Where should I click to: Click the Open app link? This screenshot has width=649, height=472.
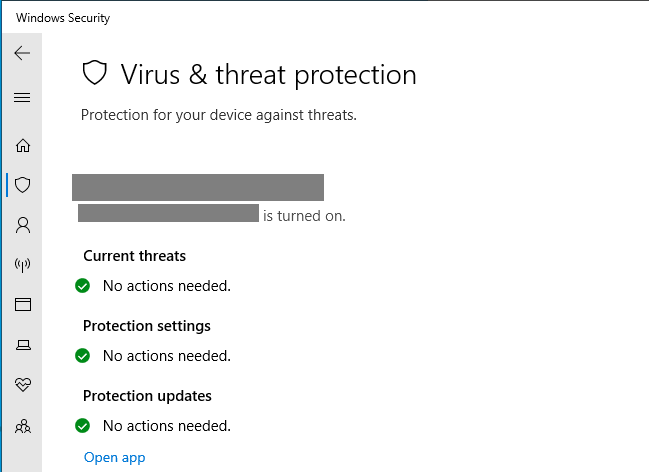pos(114,458)
